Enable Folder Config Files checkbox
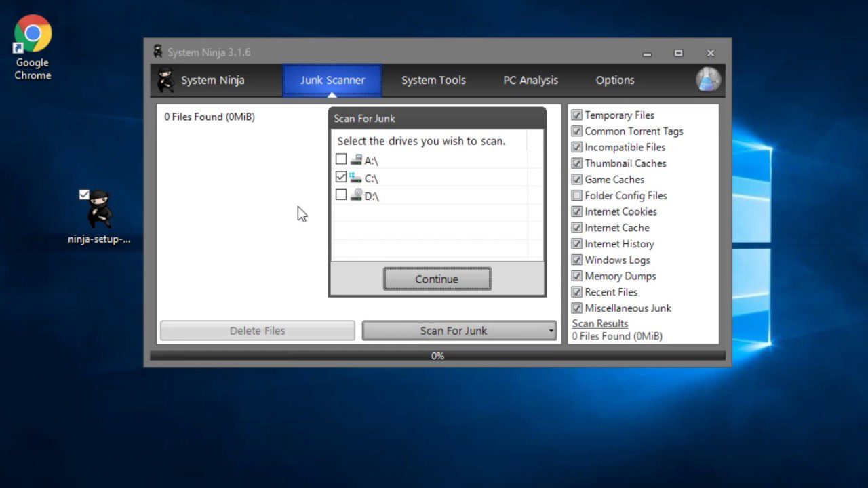868x488 pixels. 576,195
